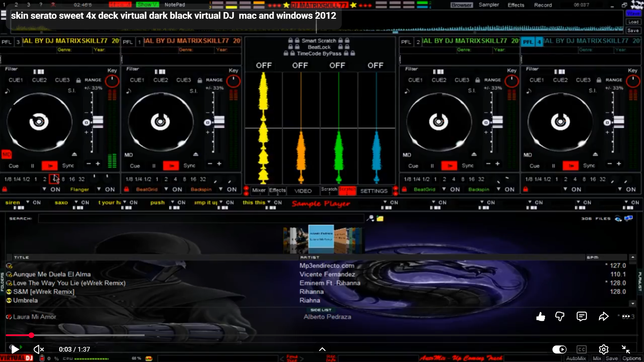Open the BeatGrid effect dropdown on deck 1
The width and height of the screenshot is (644, 362).
166,189
